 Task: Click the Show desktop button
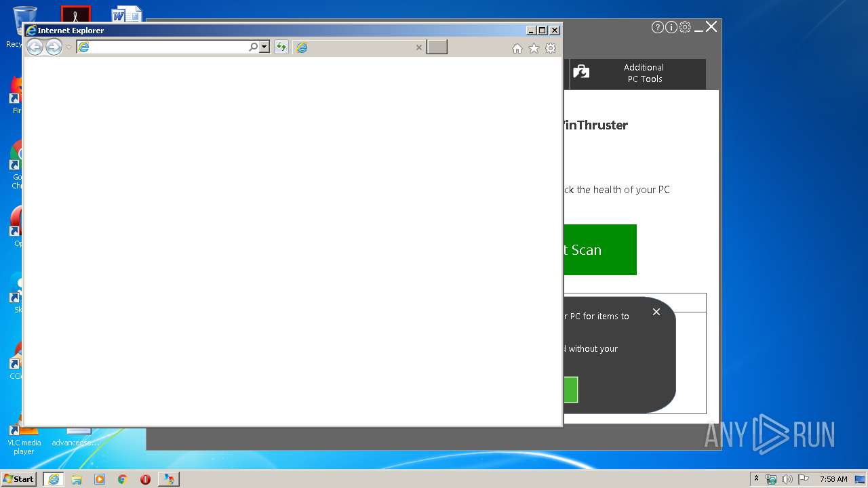[x=861, y=479]
